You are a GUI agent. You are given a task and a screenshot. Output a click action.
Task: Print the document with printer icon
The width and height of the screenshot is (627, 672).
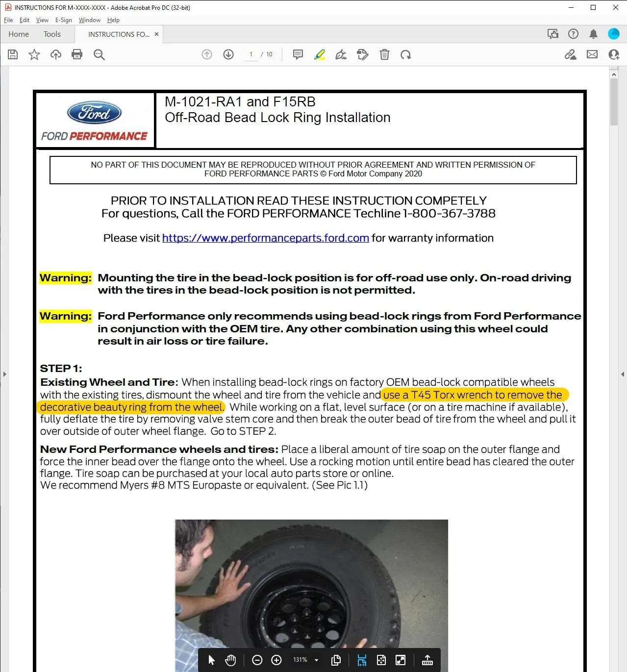77,54
